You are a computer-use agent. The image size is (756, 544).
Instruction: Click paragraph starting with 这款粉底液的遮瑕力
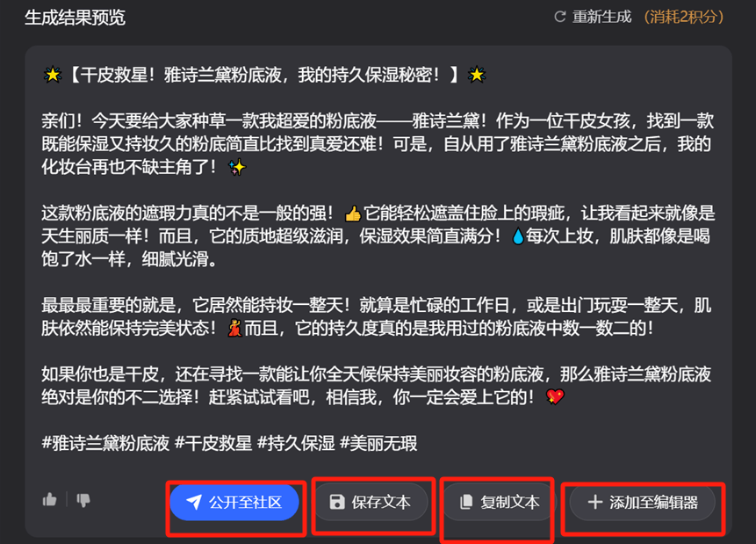coord(378,236)
